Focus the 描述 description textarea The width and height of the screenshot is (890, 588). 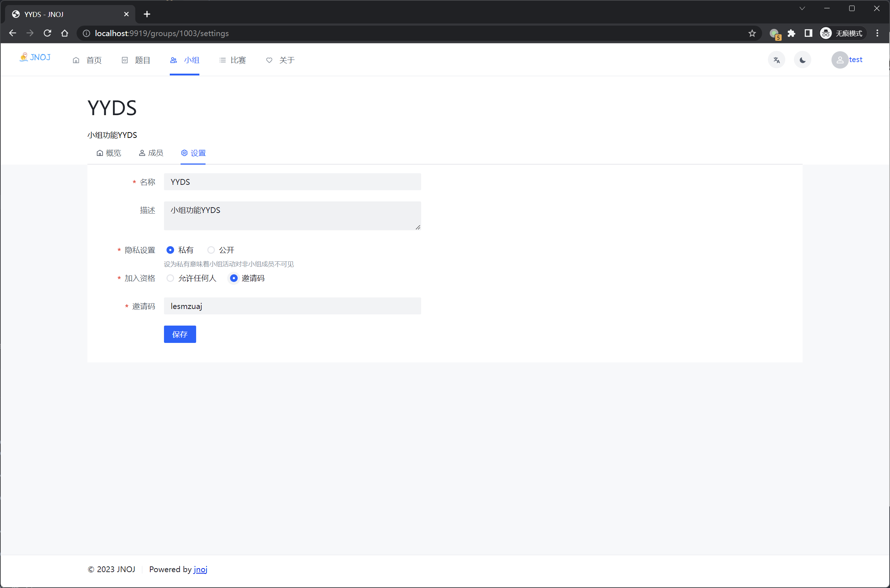(292, 215)
